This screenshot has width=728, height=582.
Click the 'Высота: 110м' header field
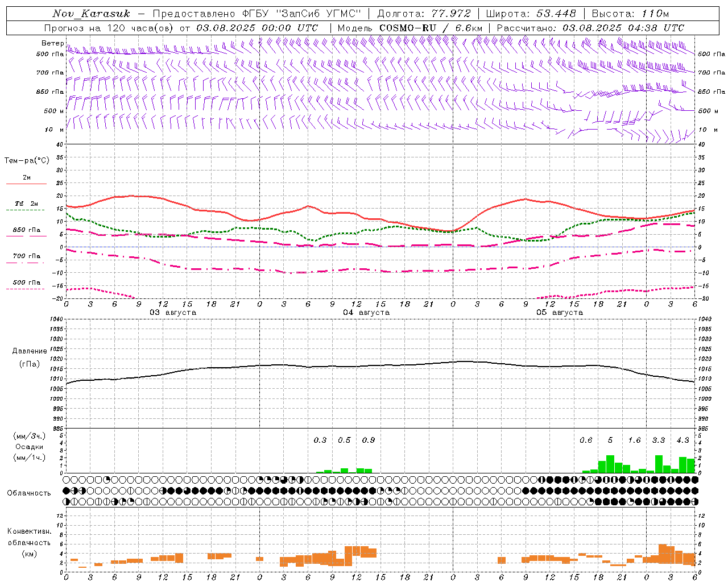tap(630, 14)
